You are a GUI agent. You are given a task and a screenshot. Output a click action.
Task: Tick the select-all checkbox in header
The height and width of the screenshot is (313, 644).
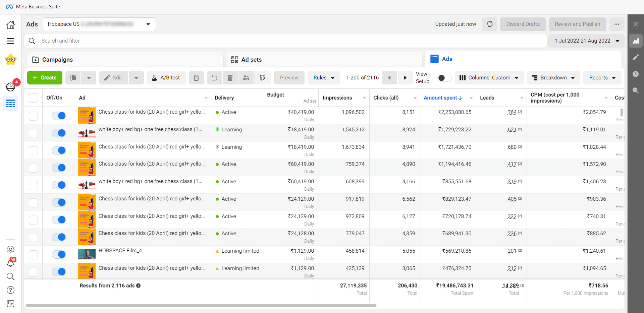(x=34, y=98)
